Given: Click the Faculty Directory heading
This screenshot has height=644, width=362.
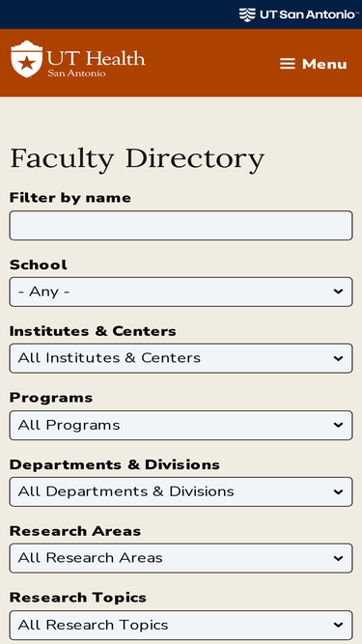Looking at the screenshot, I should point(137,159).
